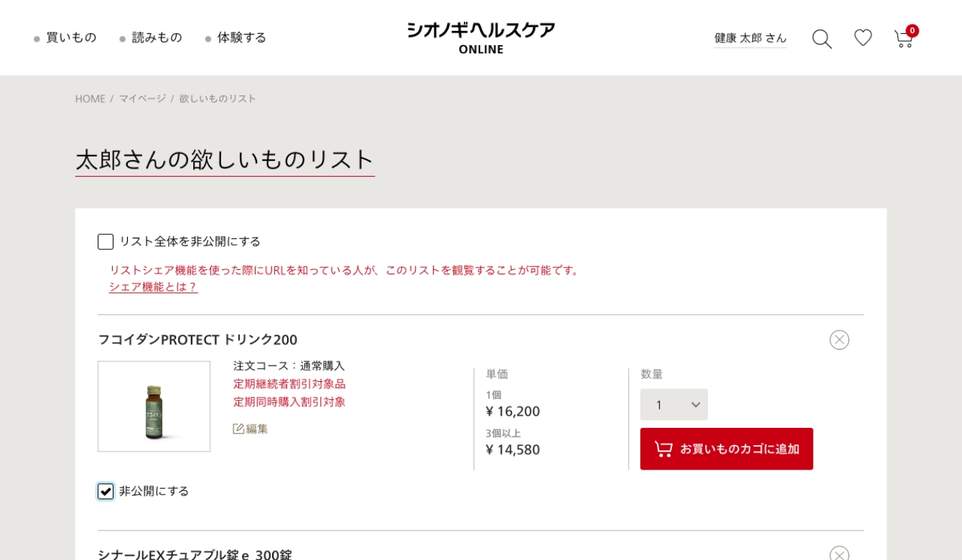Open the shopping cart icon
962x560 pixels.
[x=905, y=38]
